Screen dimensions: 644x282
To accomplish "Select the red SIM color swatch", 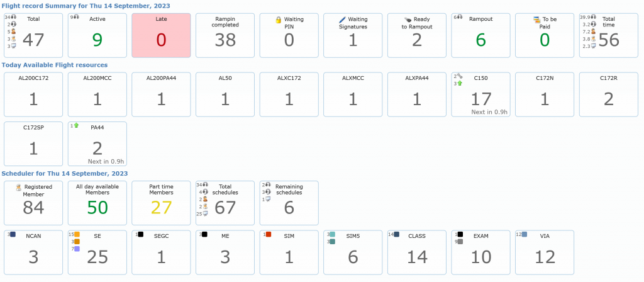I will (x=269, y=234).
